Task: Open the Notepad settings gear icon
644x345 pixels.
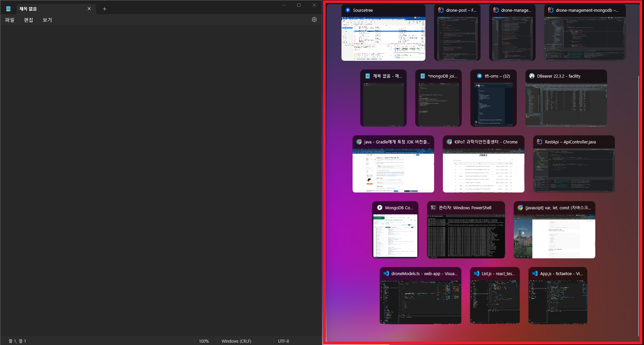Action: click(314, 19)
